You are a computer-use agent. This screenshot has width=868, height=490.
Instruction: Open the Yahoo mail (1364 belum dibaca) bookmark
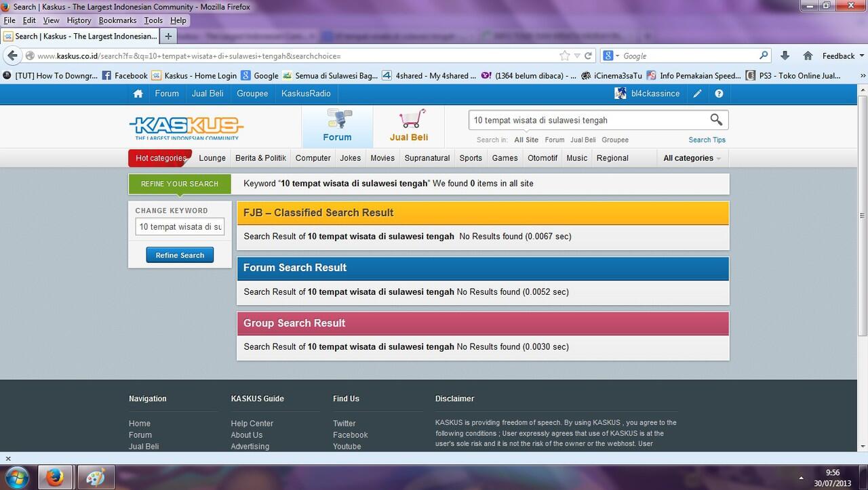(x=529, y=75)
